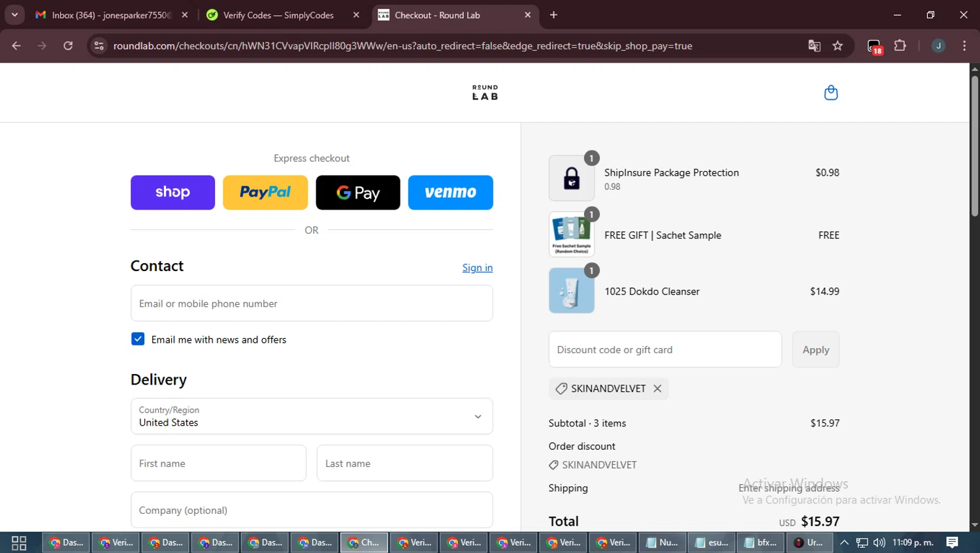The image size is (980, 553).
Task: Click the scrollbar down arrow
Action: (x=974, y=526)
